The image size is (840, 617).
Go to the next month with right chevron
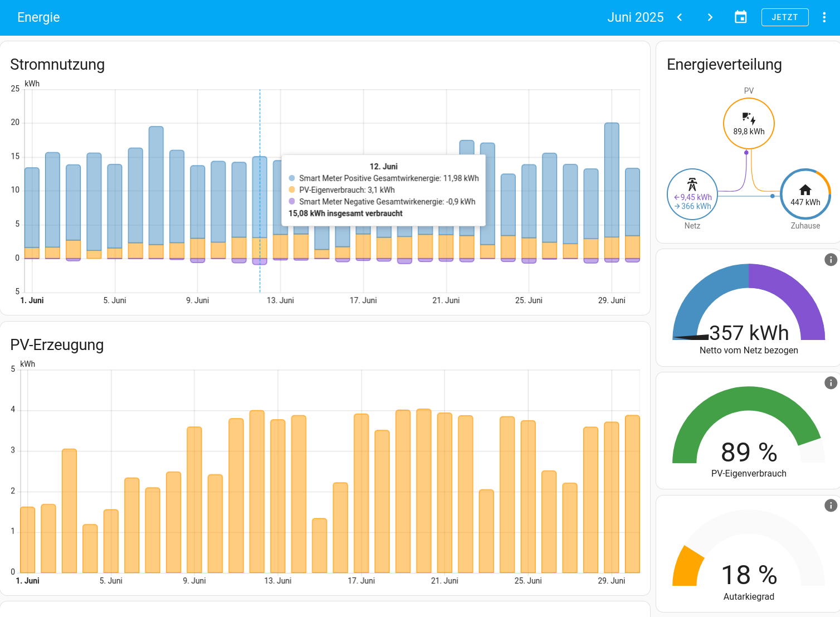click(710, 17)
